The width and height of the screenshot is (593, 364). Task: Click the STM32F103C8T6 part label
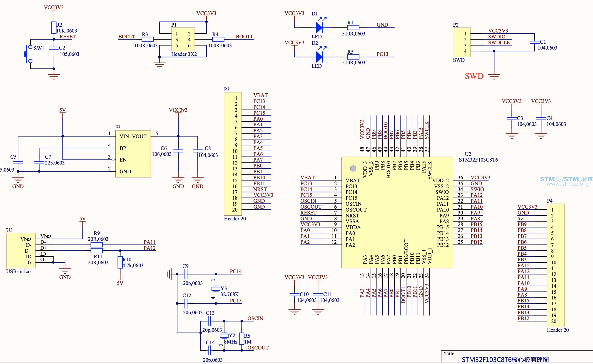pyautogui.click(x=478, y=160)
